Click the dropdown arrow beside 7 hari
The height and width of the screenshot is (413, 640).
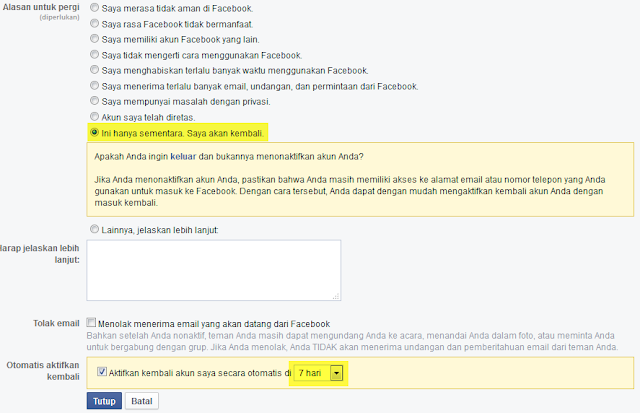pyautogui.click(x=336, y=373)
